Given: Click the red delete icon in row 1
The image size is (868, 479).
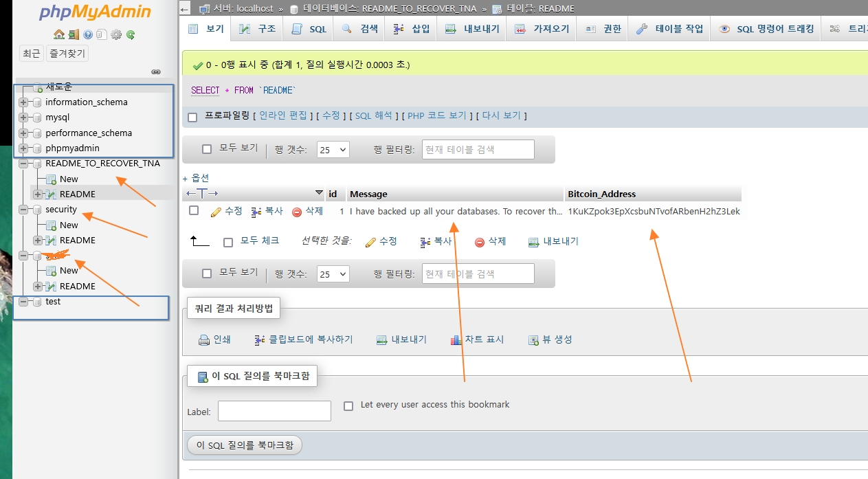Looking at the screenshot, I should coord(297,212).
